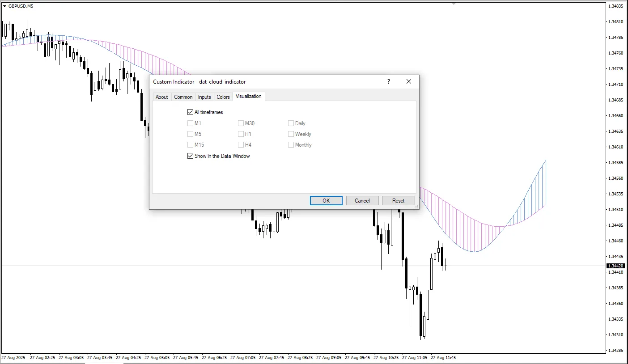
Task: Click the help question mark in dialog title
Action: tap(388, 81)
